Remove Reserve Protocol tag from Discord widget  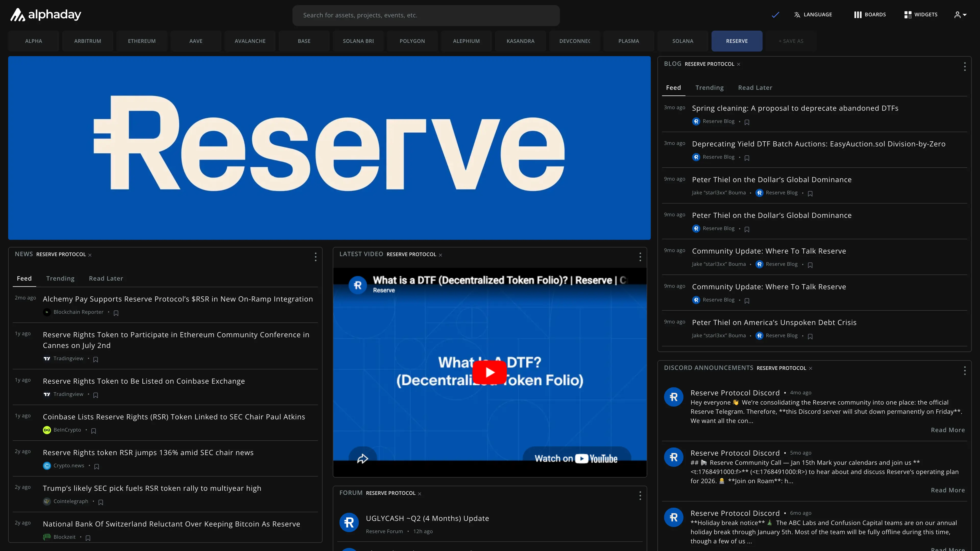[x=810, y=368]
